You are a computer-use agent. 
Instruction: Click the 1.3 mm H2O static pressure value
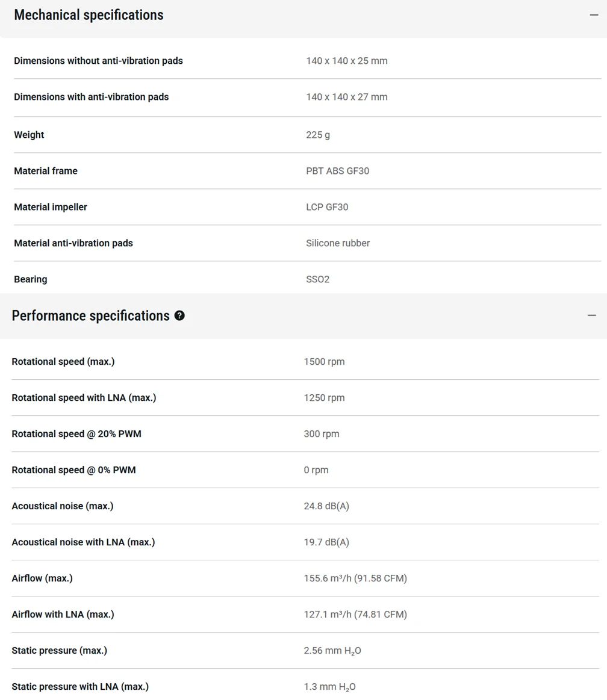[x=329, y=687]
